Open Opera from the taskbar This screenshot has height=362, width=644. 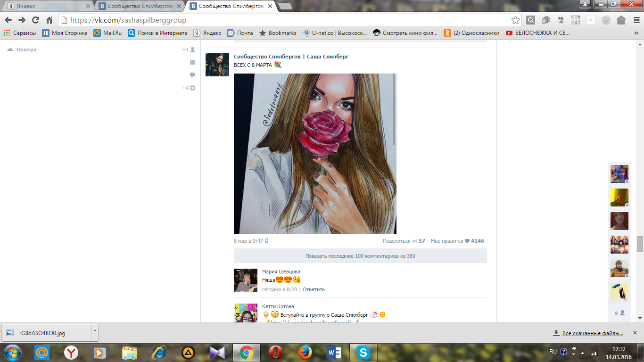(276, 353)
